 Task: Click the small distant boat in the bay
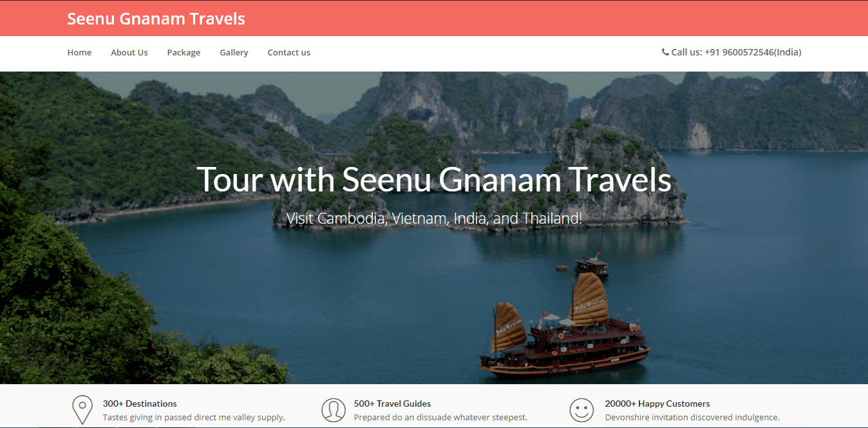[x=591, y=265]
